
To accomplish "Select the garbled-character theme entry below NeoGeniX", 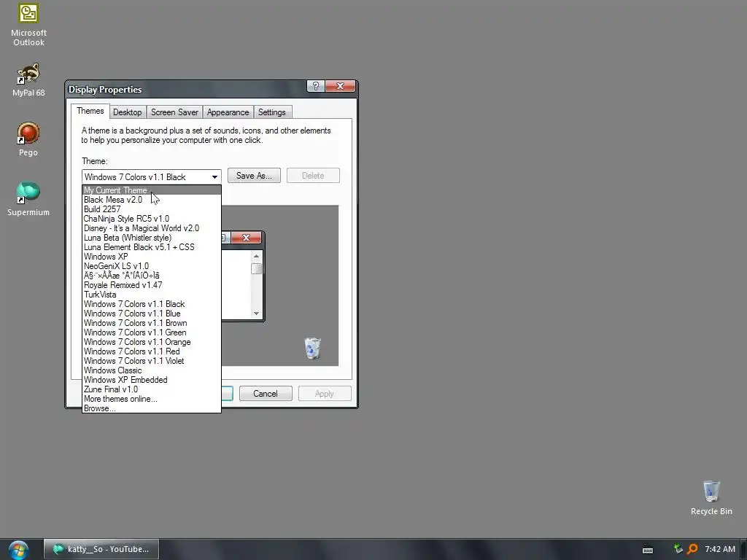I will point(152,276).
